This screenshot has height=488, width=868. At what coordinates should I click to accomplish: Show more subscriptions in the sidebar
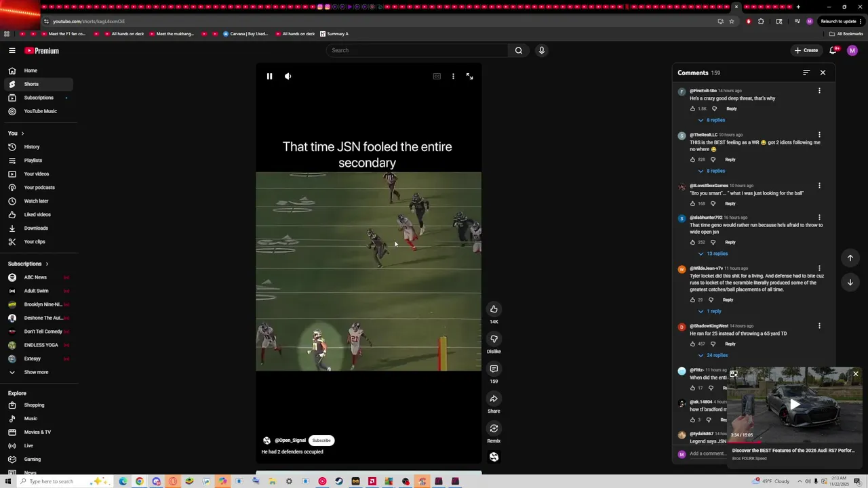tap(38, 372)
